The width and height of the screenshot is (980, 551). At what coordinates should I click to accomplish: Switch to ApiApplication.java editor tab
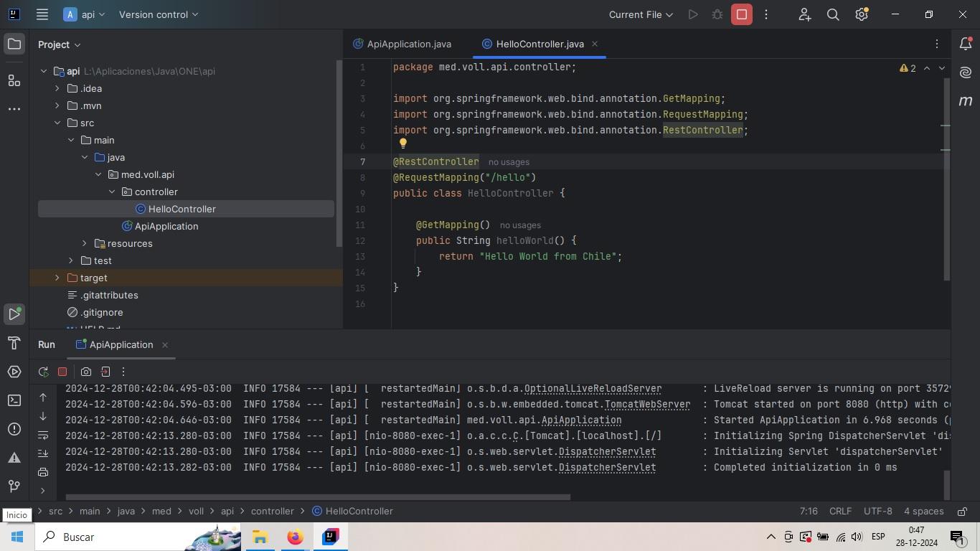pos(402,44)
